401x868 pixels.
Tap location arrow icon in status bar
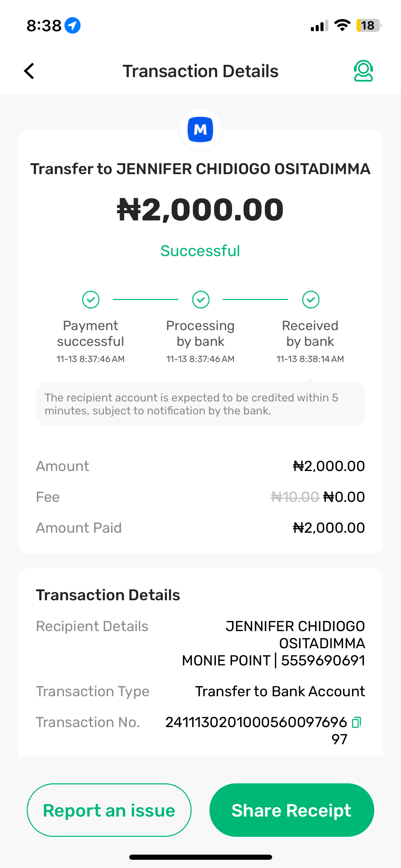73,25
